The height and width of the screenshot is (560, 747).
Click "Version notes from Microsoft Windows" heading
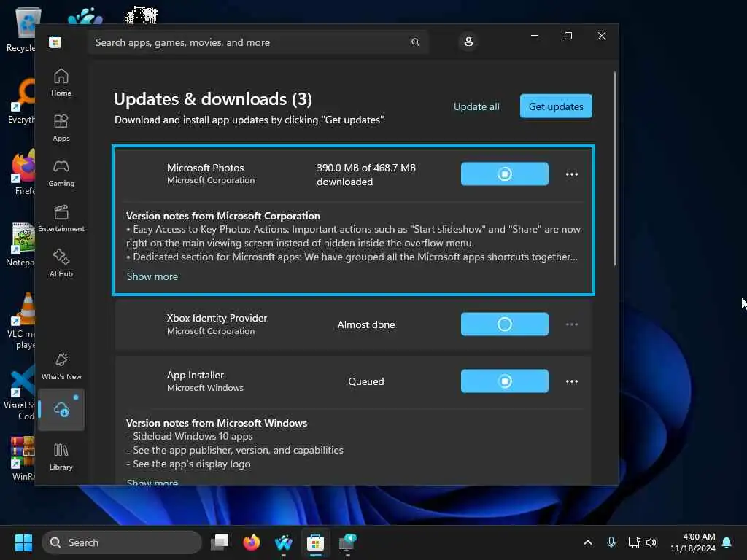pyautogui.click(x=216, y=423)
